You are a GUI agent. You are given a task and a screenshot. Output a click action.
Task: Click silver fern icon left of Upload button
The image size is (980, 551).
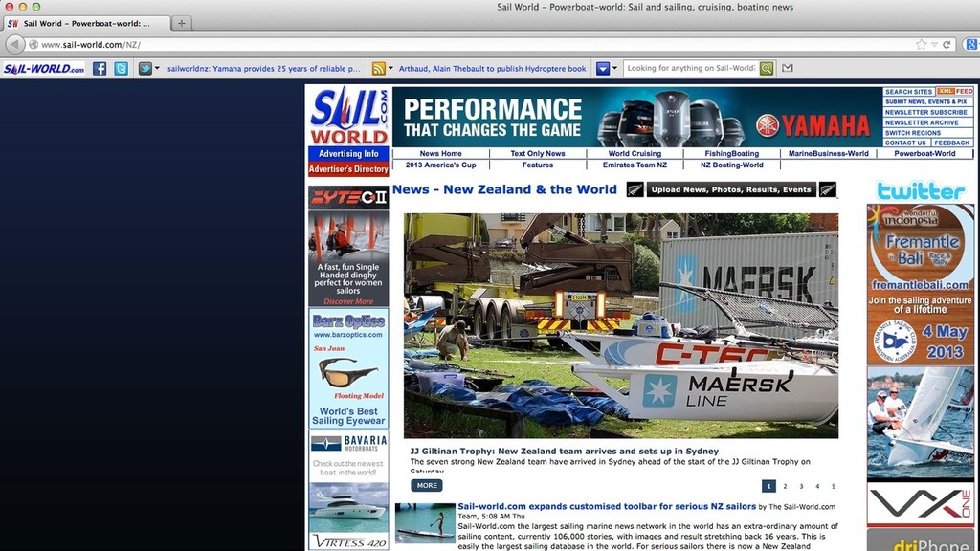[x=635, y=189]
